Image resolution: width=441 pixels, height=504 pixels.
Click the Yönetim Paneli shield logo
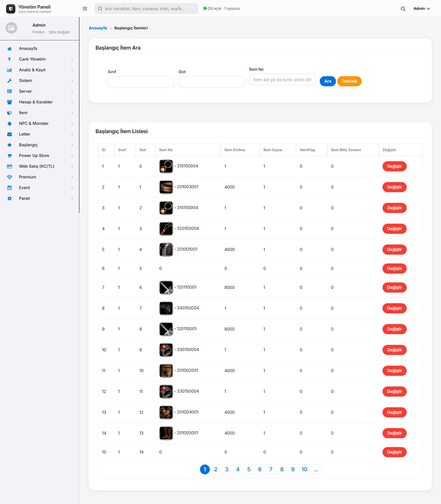[11, 9]
